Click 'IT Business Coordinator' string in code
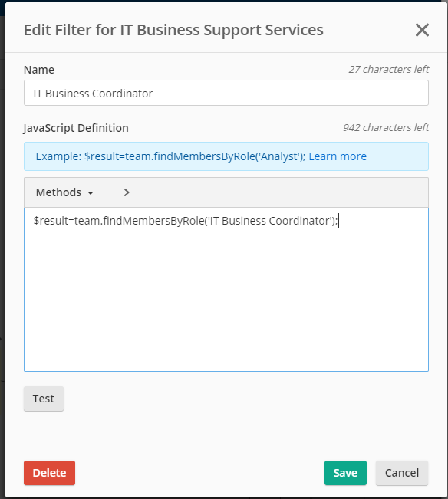Viewport: 448px width, 499px height. coord(271,221)
